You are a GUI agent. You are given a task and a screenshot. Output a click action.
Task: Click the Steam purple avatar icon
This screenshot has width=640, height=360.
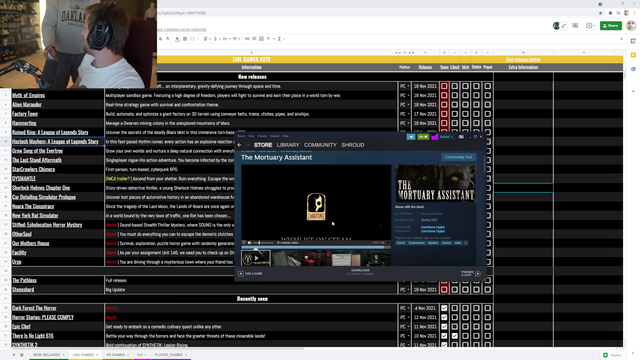(434, 137)
